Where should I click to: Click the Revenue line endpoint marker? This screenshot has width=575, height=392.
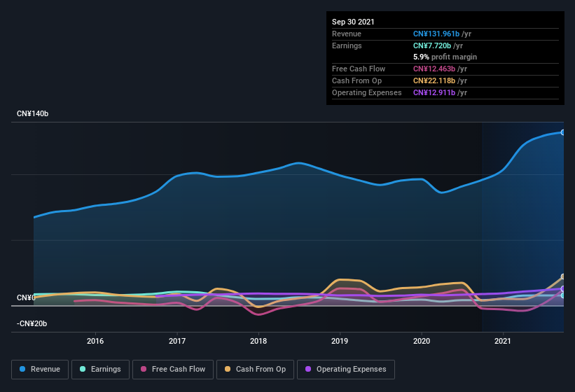(x=563, y=132)
